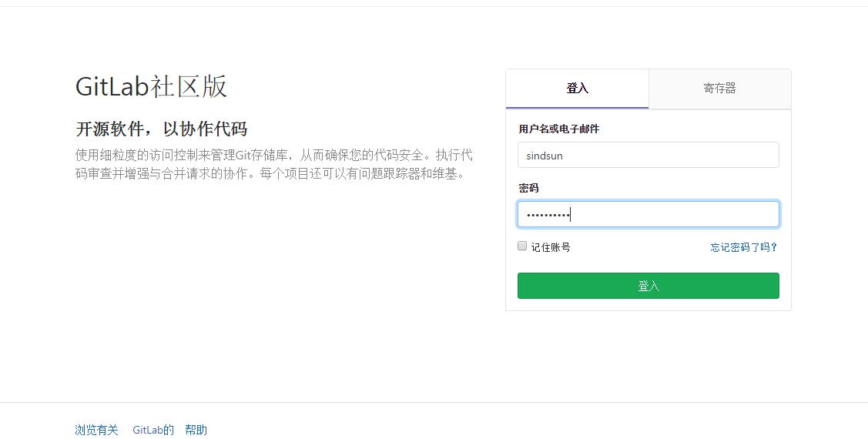Click the description paragraph starting 使用细粒度
The image size is (868, 439).
click(274, 164)
